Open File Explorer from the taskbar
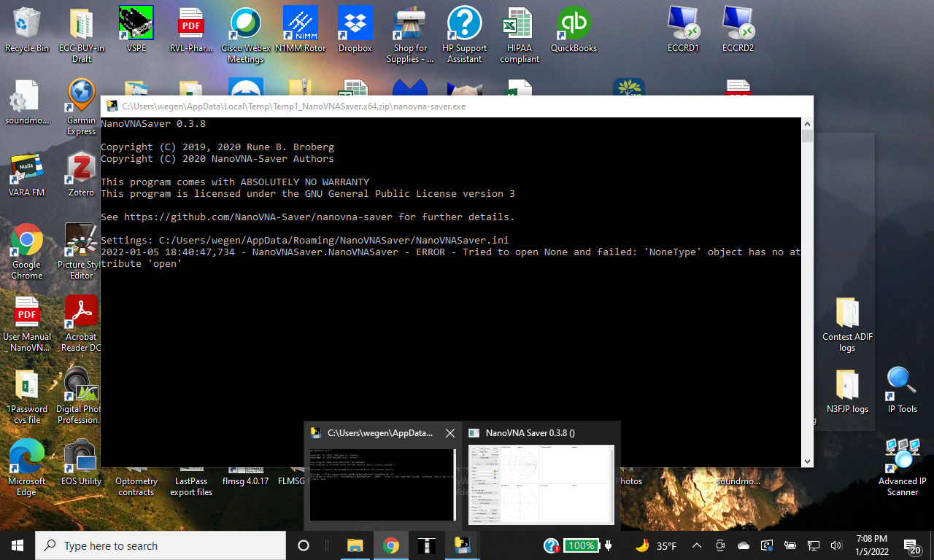This screenshot has height=560, width=934. tap(355, 545)
